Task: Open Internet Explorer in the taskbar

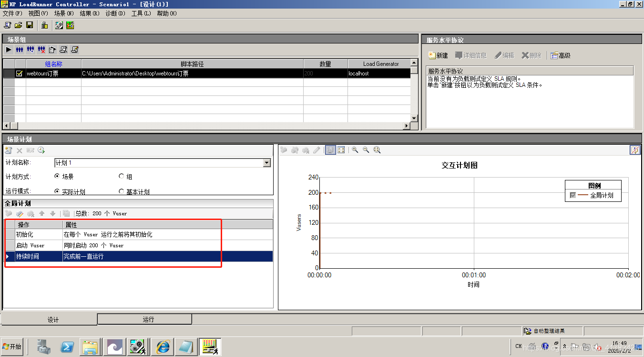Action: click(163, 346)
